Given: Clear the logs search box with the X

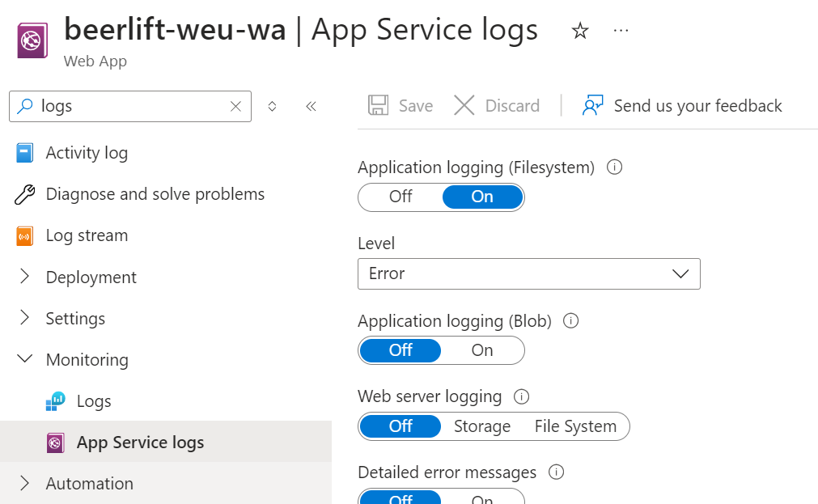Looking at the screenshot, I should click(x=235, y=106).
